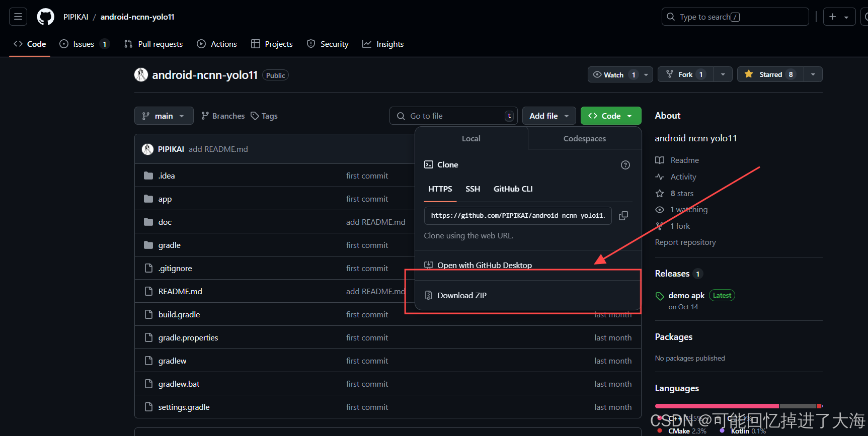Click the Type to search box
This screenshot has width=868, height=436.
[x=735, y=17]
